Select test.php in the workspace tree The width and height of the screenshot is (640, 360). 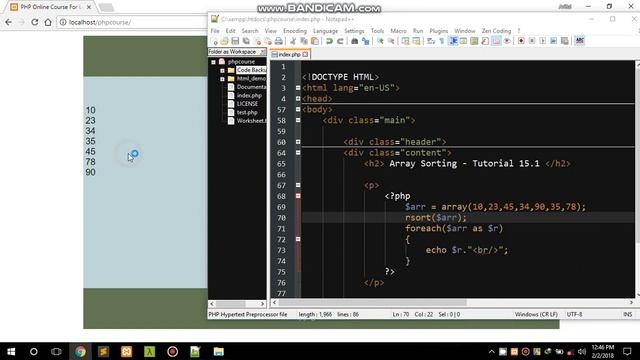247,113
